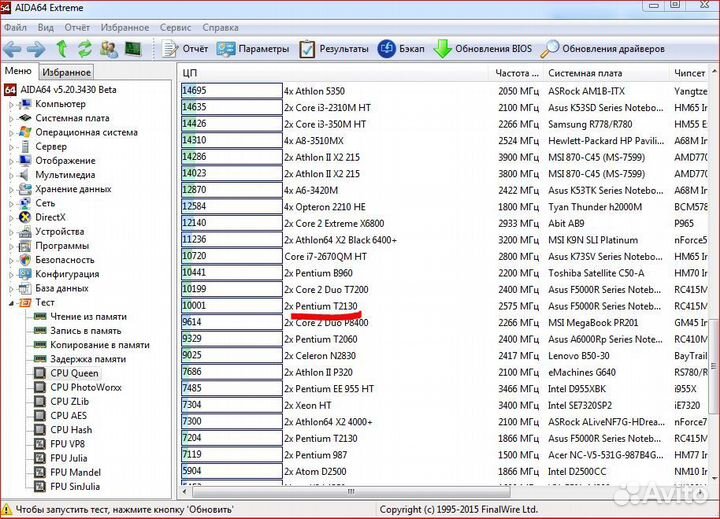Open the Сервис menu

[175, 28]
